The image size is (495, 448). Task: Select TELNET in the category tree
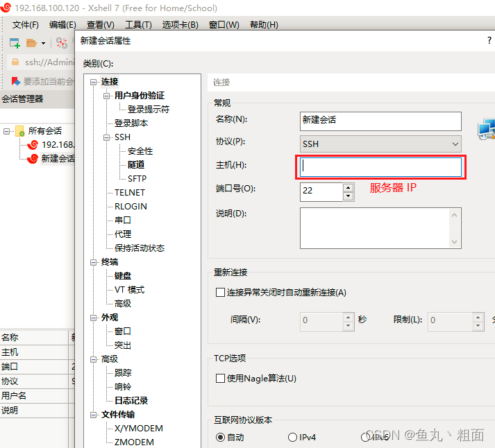click(130, 193)
